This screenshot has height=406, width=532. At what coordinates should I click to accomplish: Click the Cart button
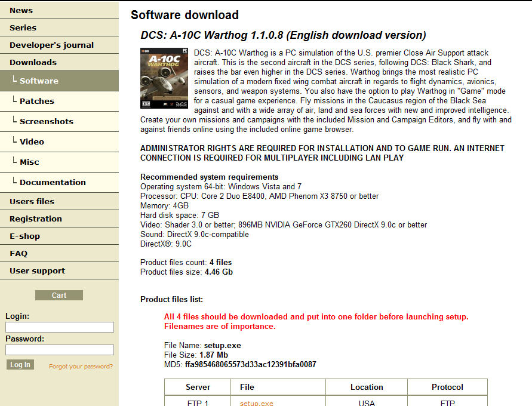tap(59, 295)
